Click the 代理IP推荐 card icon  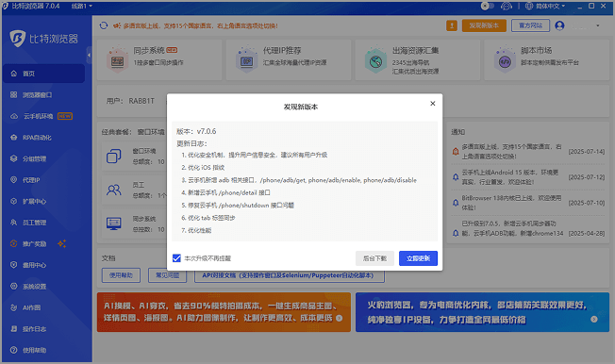246,60
